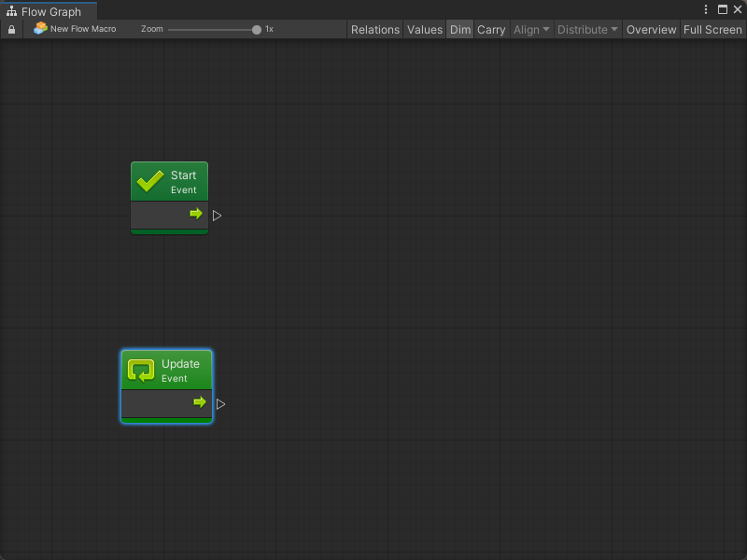Viewport: 747px width, 560px height.
Task: Click the Update node green arrow port
Action: [200, 402]
